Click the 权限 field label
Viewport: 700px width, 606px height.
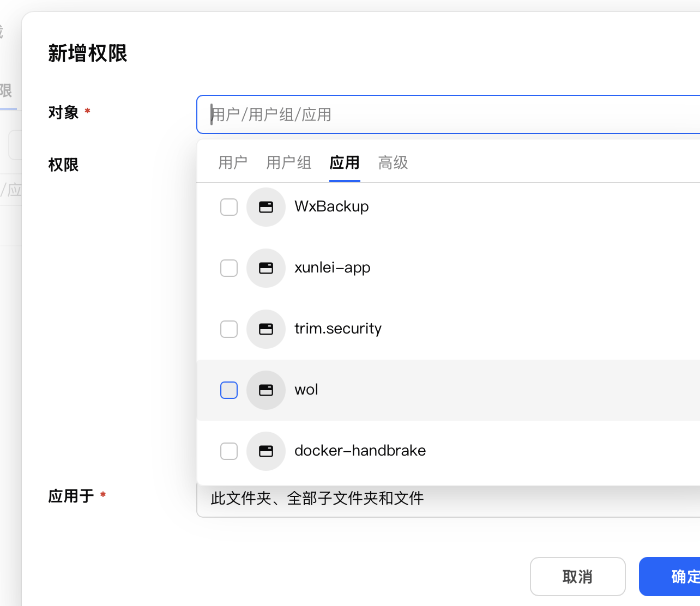click(x=64, y=165)
